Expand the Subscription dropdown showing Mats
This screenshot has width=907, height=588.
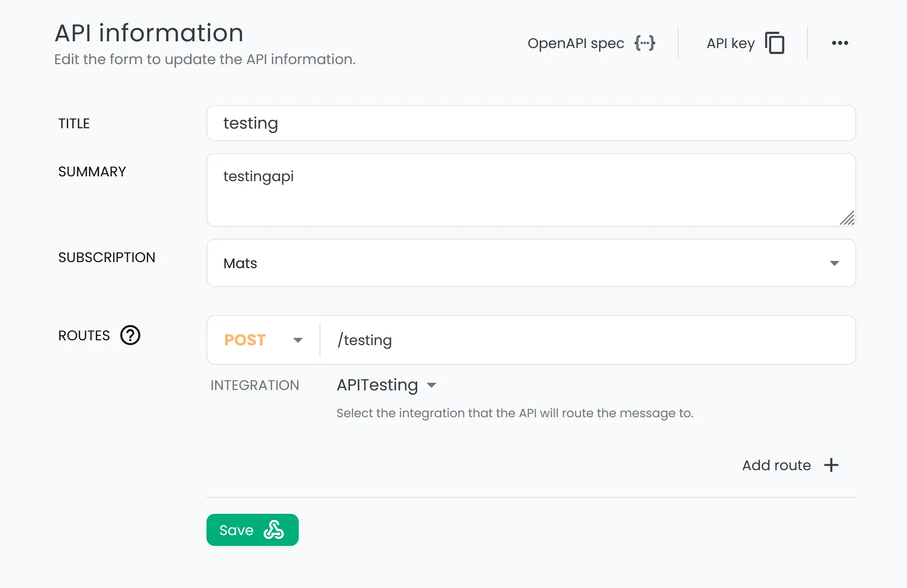pyautogui.click(x=531, y=263)
